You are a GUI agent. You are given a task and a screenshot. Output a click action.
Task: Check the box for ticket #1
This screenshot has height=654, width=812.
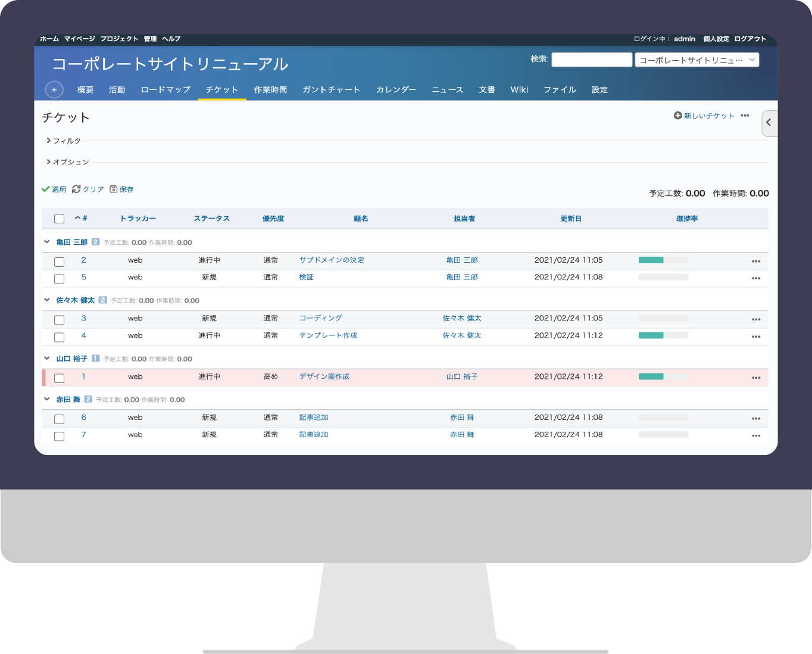[x=59, y=378]
